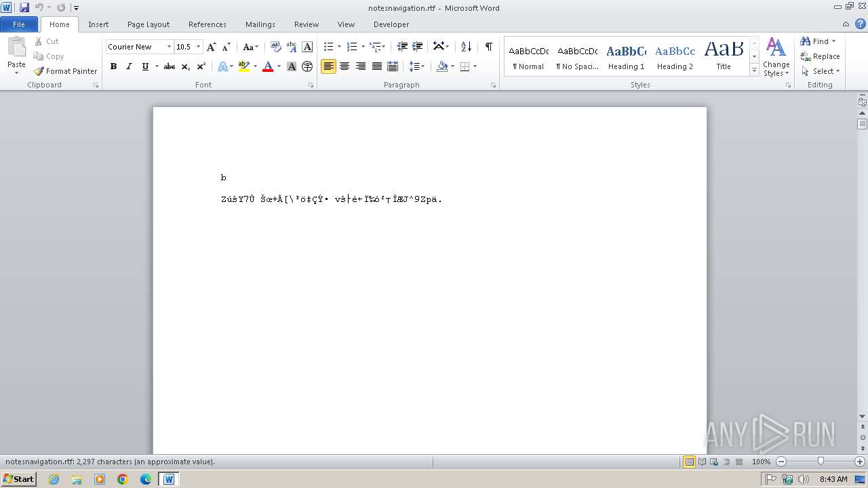Apply Title style
Image resolution: width=868 pixels, height=488 pixels.
tap(724, 57)
